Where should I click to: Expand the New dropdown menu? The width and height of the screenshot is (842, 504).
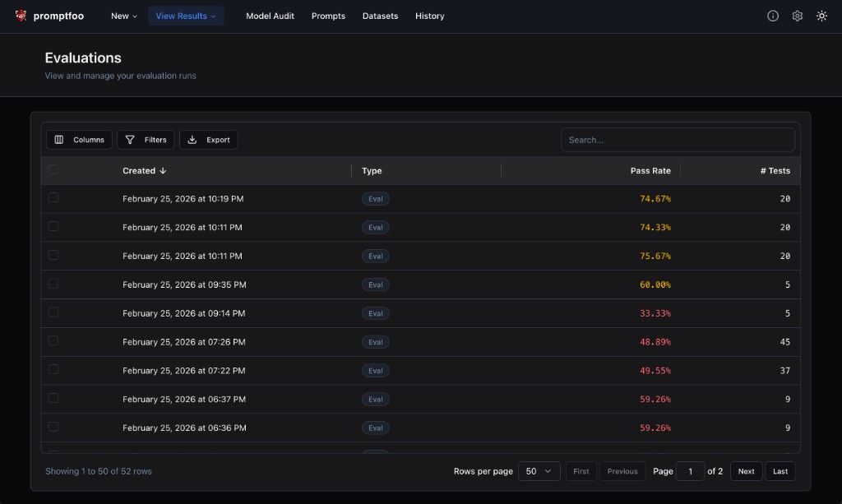pos(124,16)
